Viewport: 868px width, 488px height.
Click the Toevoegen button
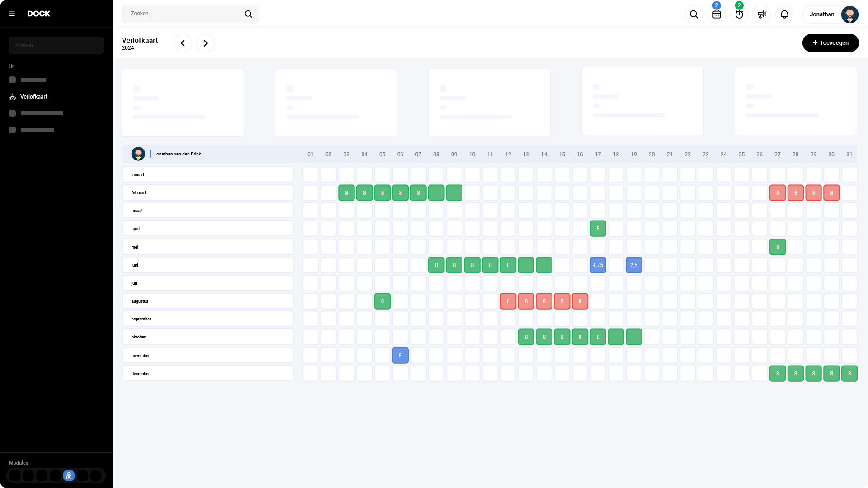[x=830, y=43]
